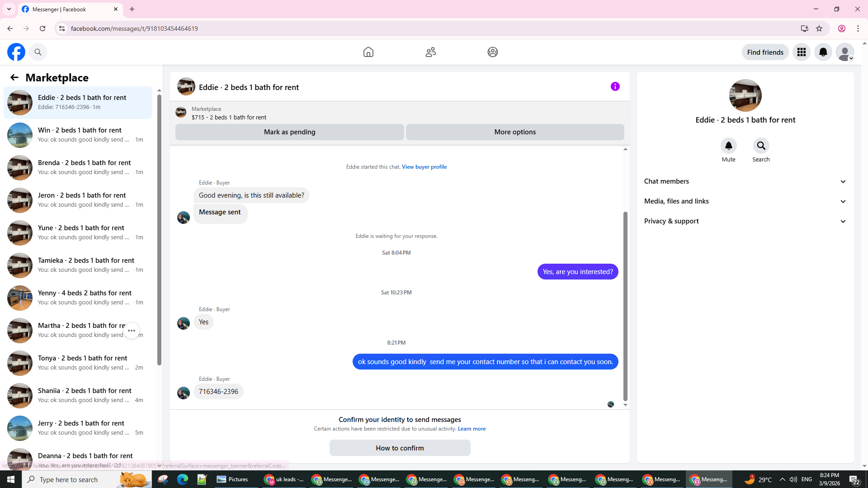Image resolution: width=868 pixels, height=488 pixels.
Task: Open the apps menu grid icon
Action: [x=802, y=52]
